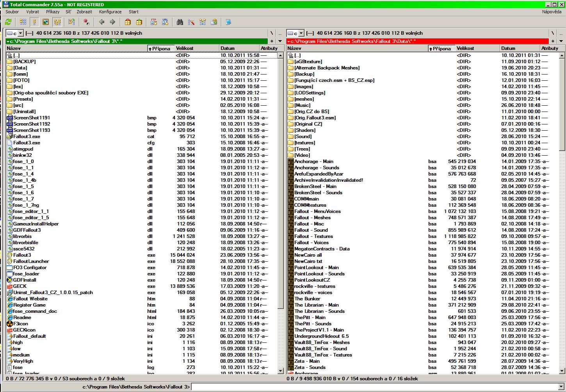Select the FalloutLauncher exe file icon

[x=10, y=261]
